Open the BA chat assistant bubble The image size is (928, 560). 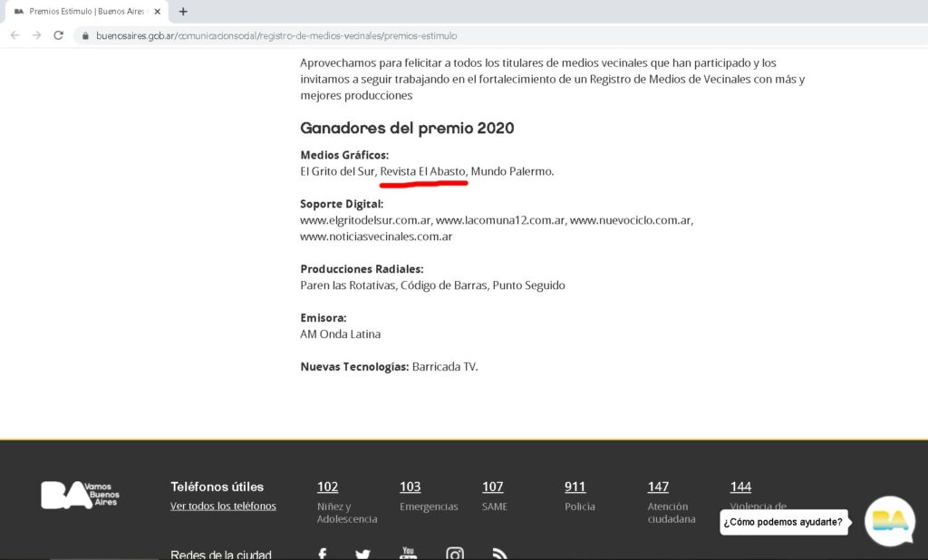point(890,522)
